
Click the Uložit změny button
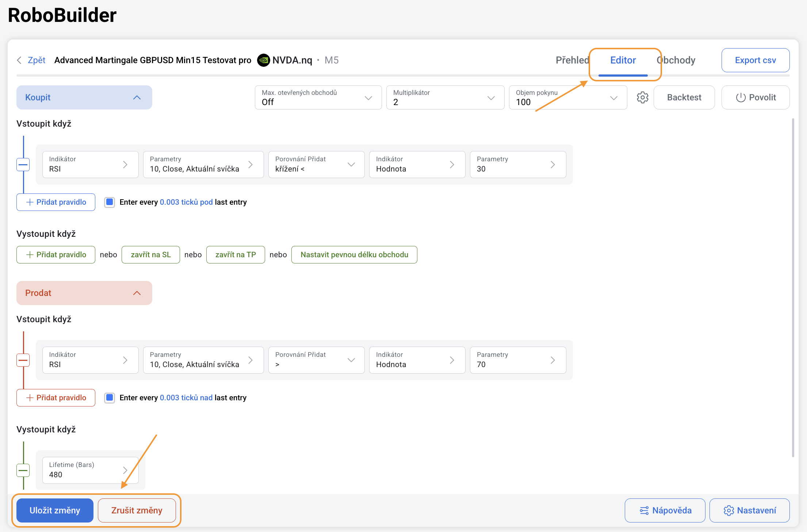pyautogui.click(x=55, y=510)
